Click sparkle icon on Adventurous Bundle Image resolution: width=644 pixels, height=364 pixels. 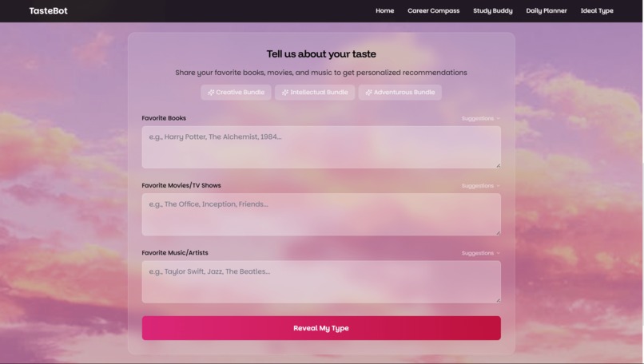pos(368,93)
